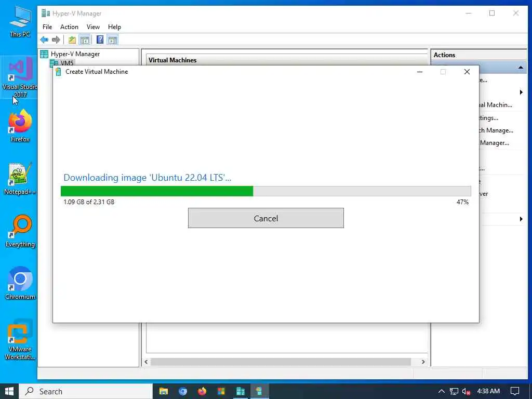This screenshot has height=399, width=532.
Task: Click the blue Help icon in the toolbar
Action: point(100,39)
